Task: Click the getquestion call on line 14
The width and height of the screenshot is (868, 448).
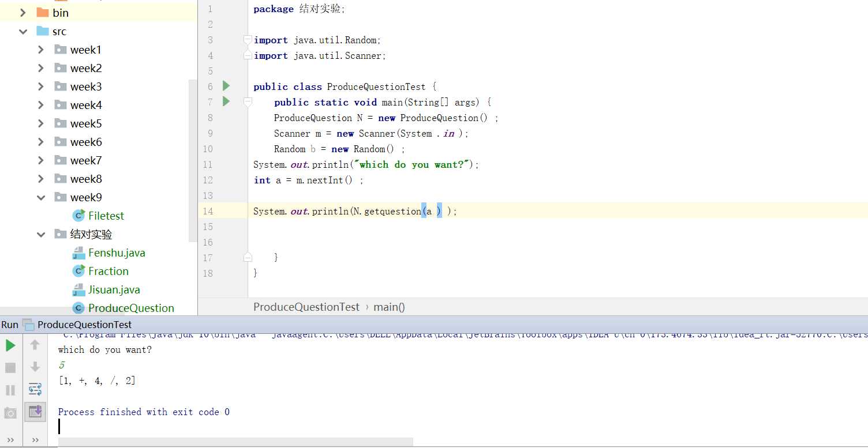Action: [x=392, y=211]
